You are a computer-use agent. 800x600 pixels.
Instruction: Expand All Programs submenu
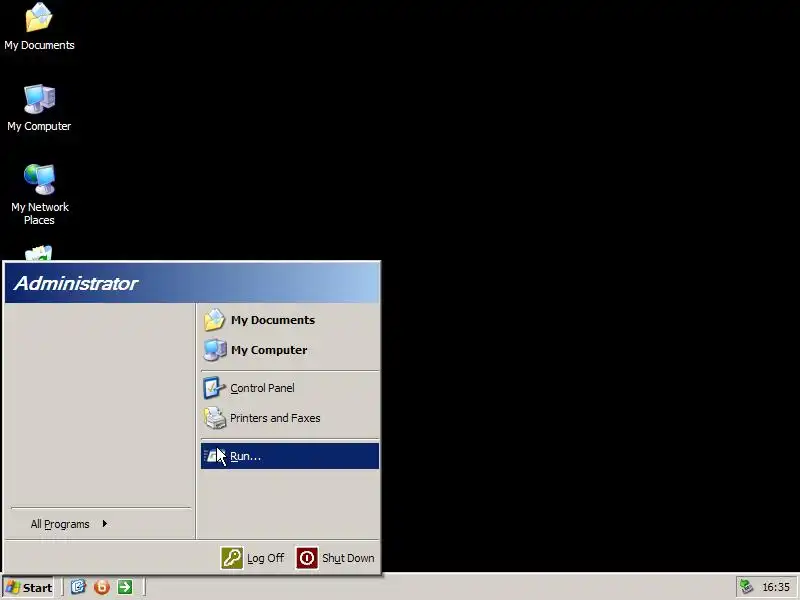[x=69, y=524]
